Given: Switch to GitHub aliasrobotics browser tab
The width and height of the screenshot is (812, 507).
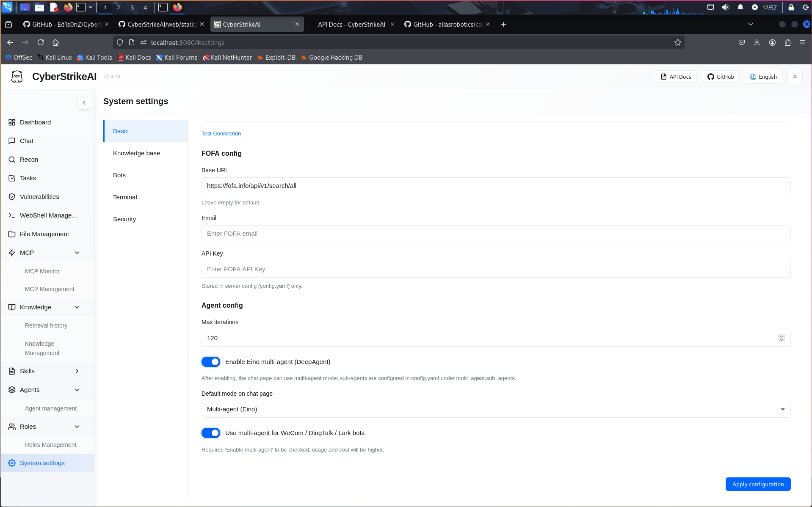Looking at the screenshot, I should pos(447,25).
